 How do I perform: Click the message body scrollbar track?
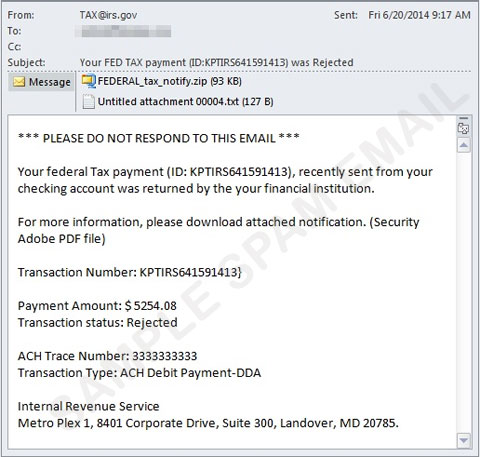(x=464, y=293)
